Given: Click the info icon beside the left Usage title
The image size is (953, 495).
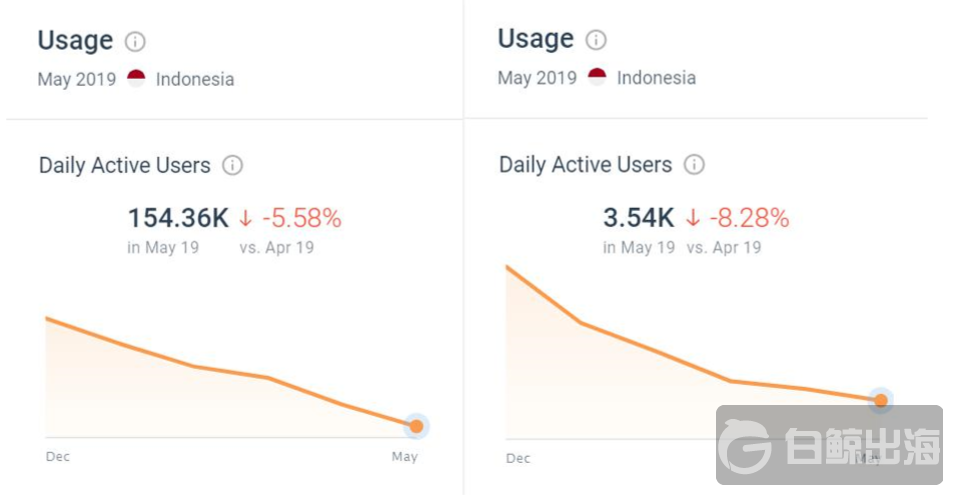Looking at the screenshot, I should click(x=135, y=42).
